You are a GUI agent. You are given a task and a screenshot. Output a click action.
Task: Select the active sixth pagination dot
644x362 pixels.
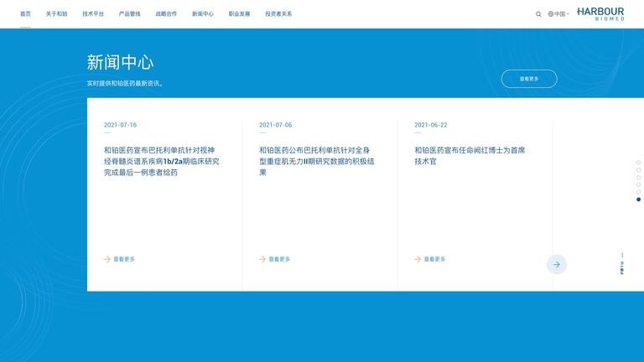pos(638,199)
